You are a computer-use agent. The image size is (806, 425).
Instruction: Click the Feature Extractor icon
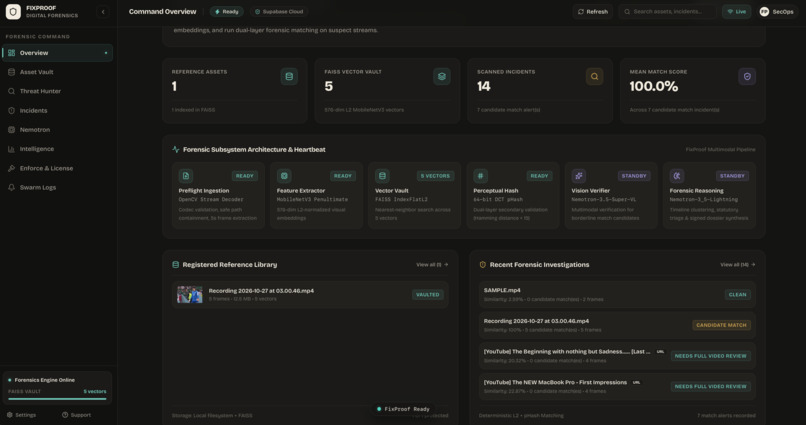[284, 176]
